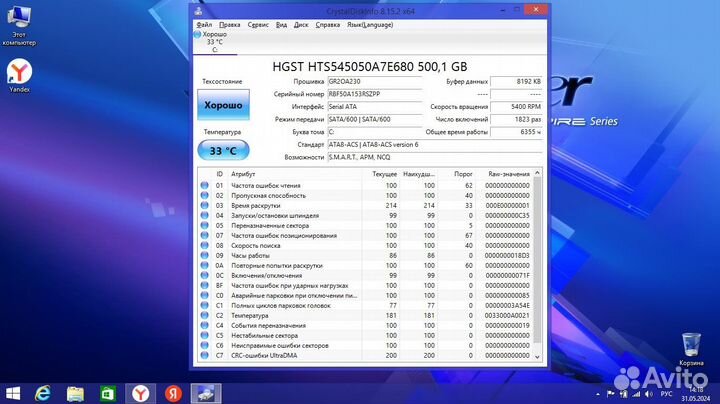Launch Internet Explorer from the taskbar

(x=44, y=391)
